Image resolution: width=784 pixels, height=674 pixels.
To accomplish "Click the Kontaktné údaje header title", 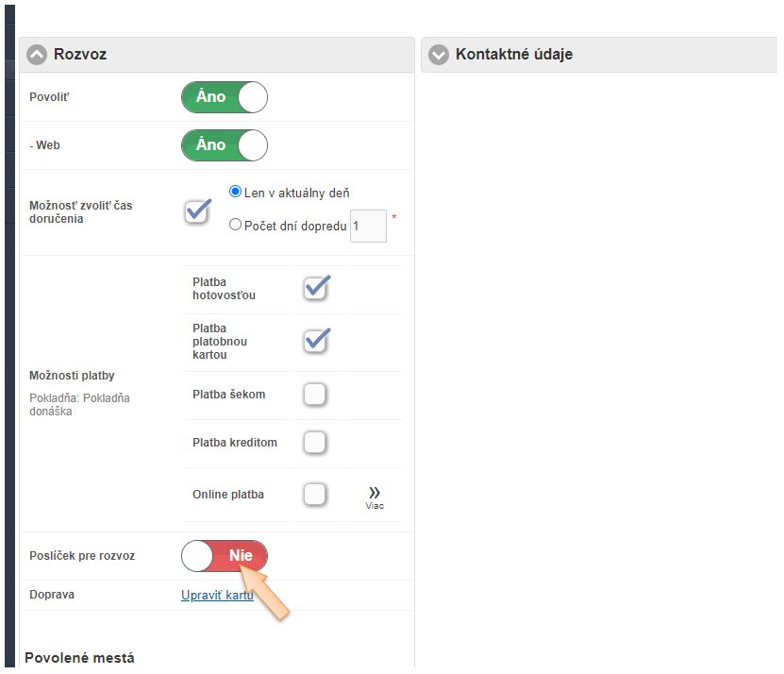I will [513, 55].
